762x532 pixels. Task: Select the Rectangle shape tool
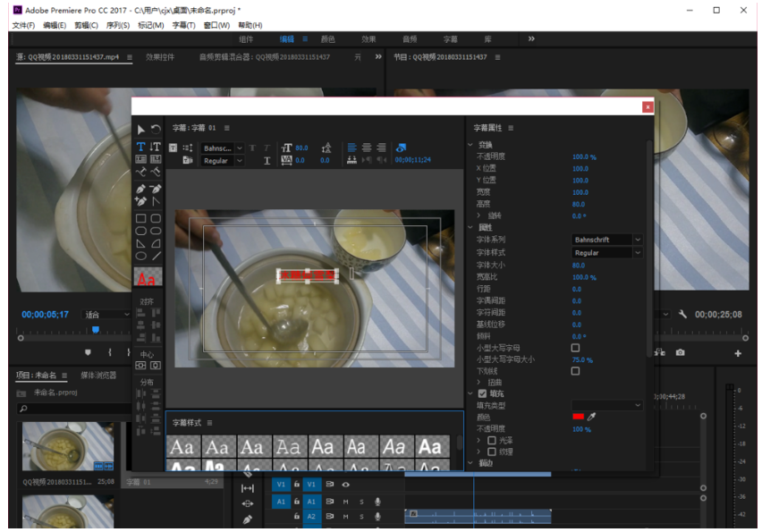[140, 218]
